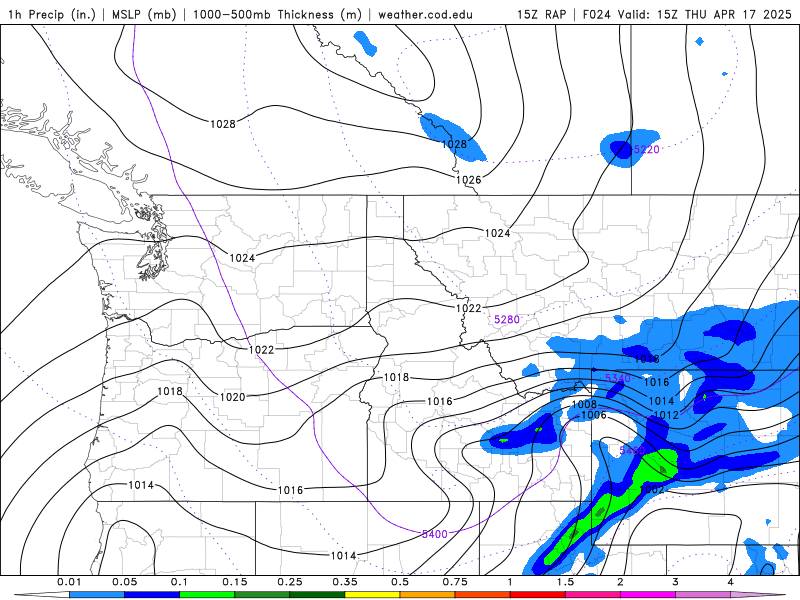Viewport: 800px width, 600px height.
Task: Click the 'F024' forecast hour text
Action: 596,14
